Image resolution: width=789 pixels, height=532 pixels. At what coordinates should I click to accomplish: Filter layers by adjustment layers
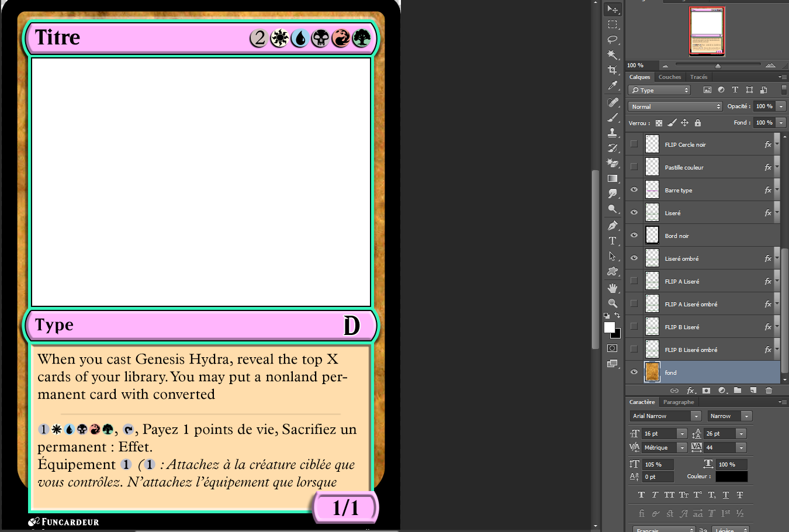tap(721, 90)
